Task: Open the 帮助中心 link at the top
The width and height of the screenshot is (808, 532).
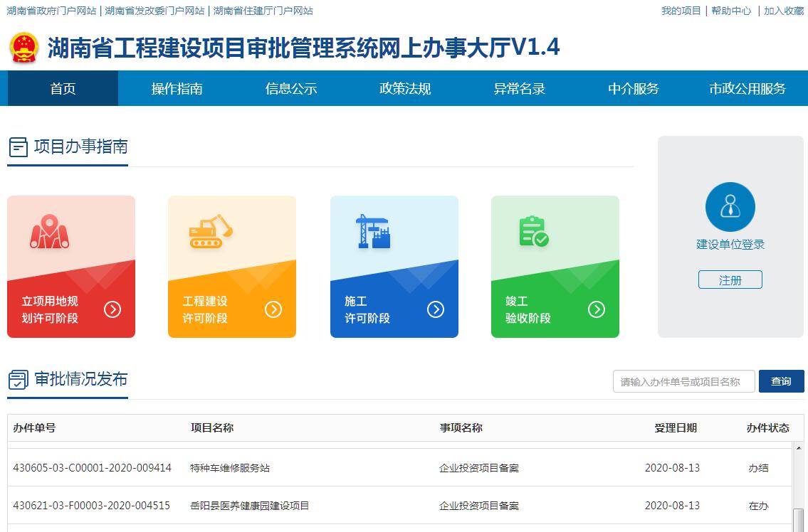Action: tap(730, 11)
